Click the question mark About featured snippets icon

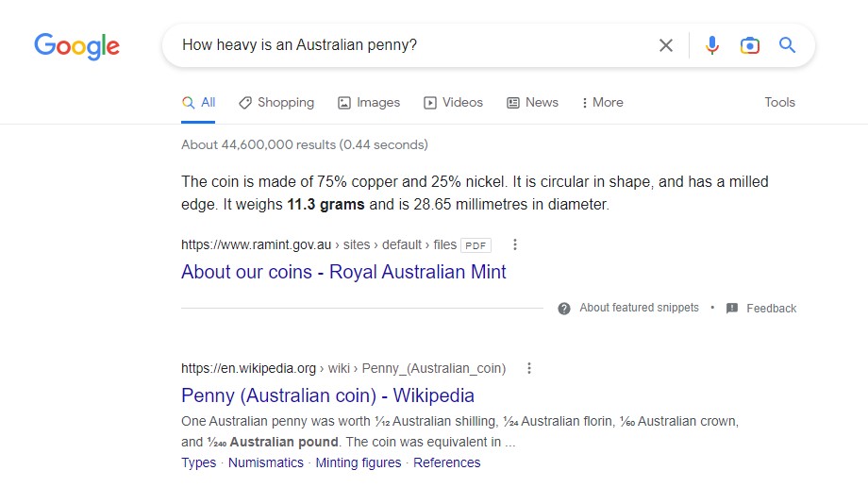click(x=564, y=309)
